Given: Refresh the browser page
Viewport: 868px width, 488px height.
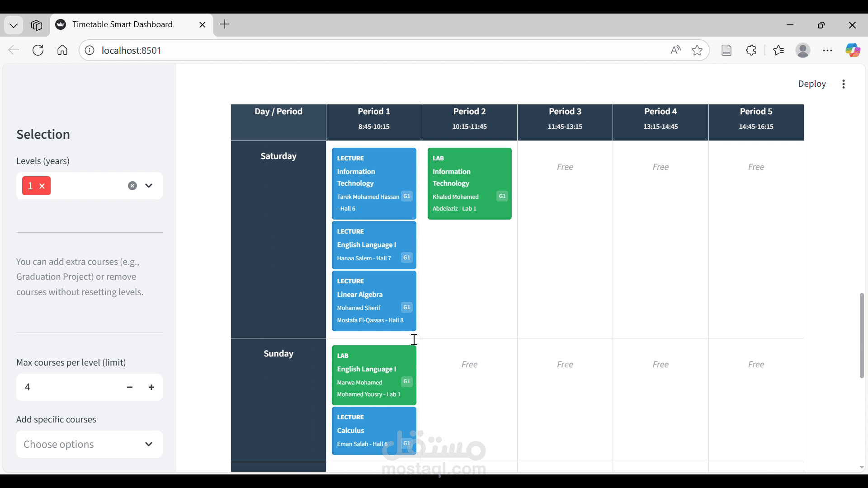Looking at the screenshot, I should [38, 50].
